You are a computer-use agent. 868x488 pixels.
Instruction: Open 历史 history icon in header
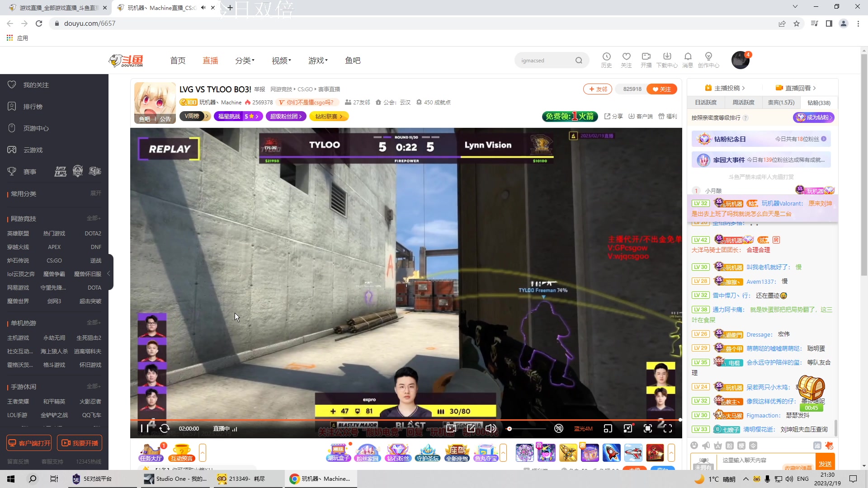(606, 60)
